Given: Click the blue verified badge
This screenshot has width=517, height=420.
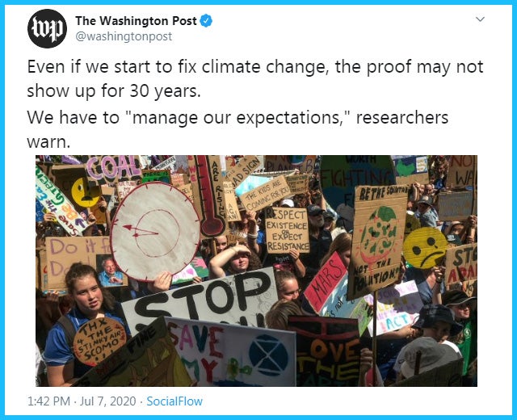Looking at the screenshot, I should 208,20.
